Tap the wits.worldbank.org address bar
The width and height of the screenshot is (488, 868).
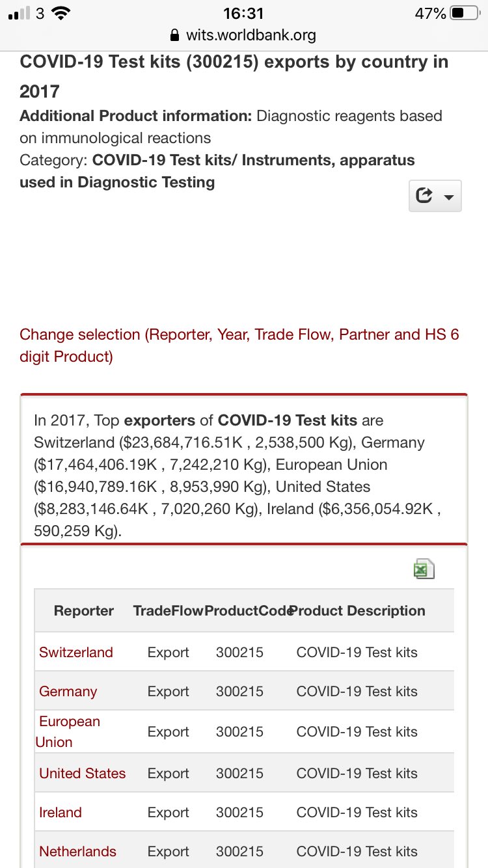tap(251, 35)
